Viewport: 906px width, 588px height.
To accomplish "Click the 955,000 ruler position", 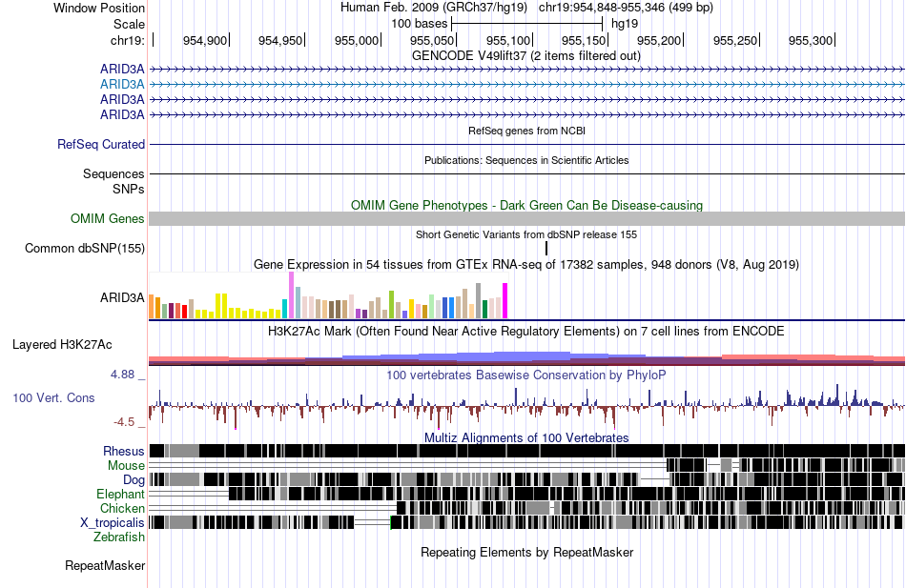I will pos(357,40).
